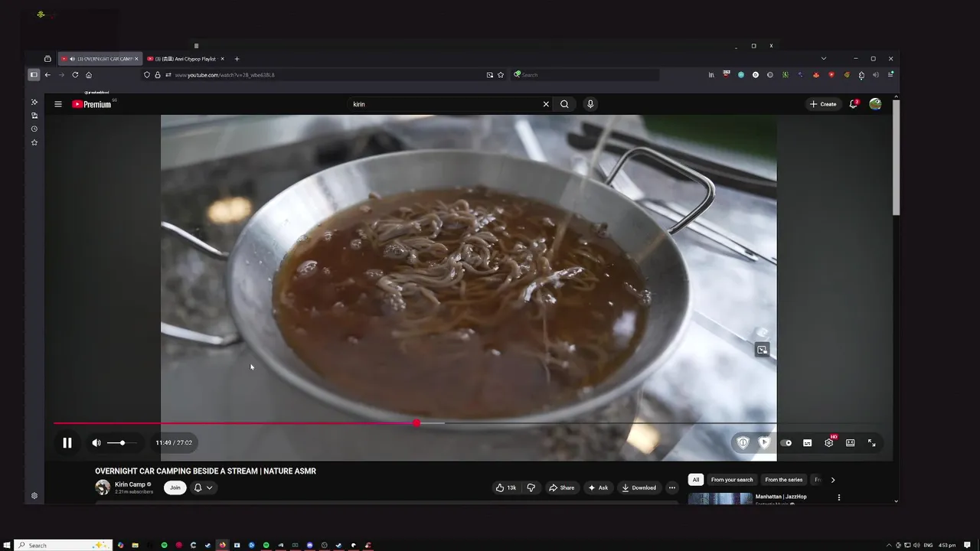
Task: Pause the video with the pause button
Action: pos(67,442)
